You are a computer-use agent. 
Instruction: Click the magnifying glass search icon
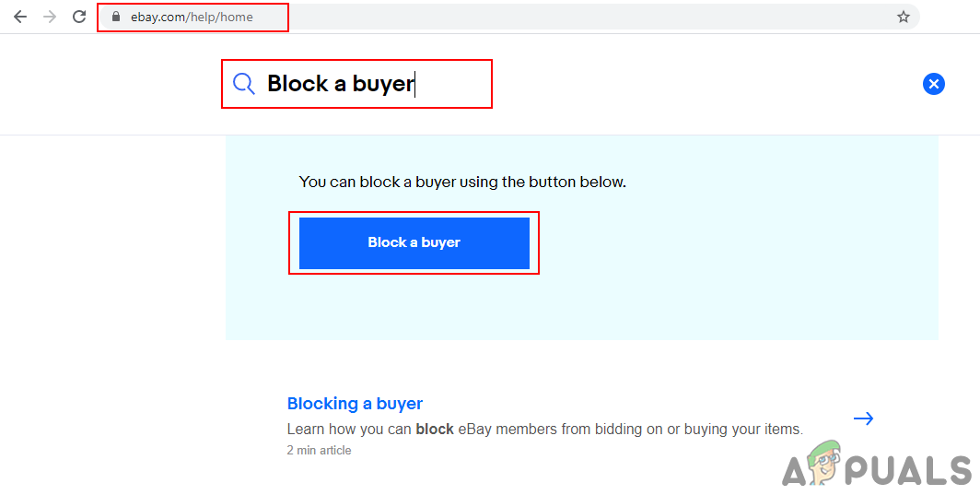(243, 84)
